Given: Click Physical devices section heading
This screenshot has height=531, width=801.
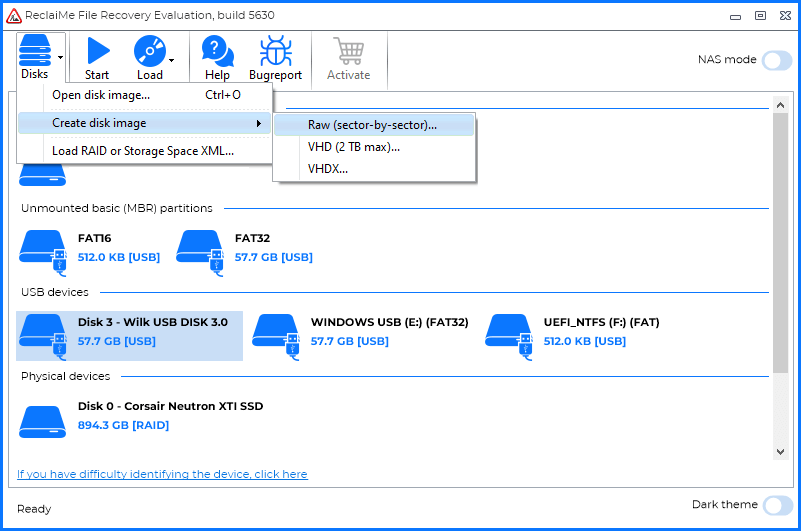Looking at the screenshot, I should pyautogui.click(x=65, y=376).
